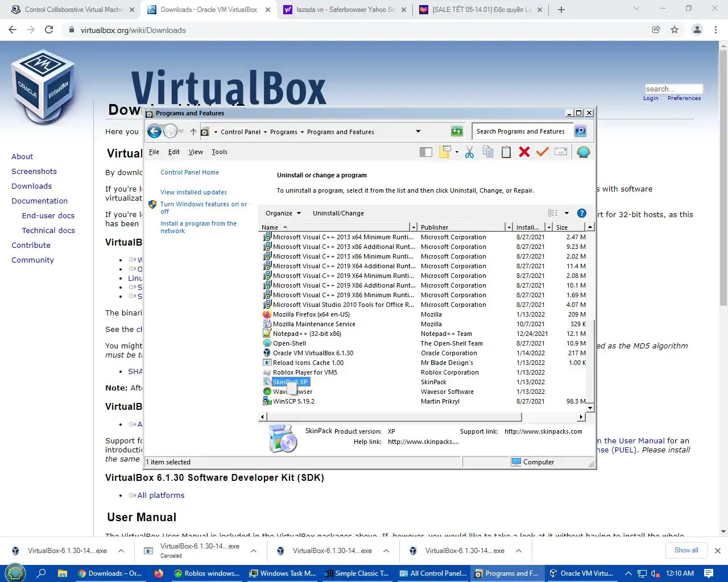Click the Size column header
The height and width of the screenshot is (582, 728).
coord(569,227)
